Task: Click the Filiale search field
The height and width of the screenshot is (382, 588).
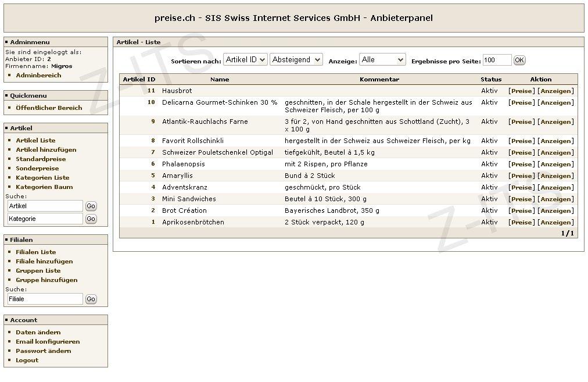Action: point(45,299)
